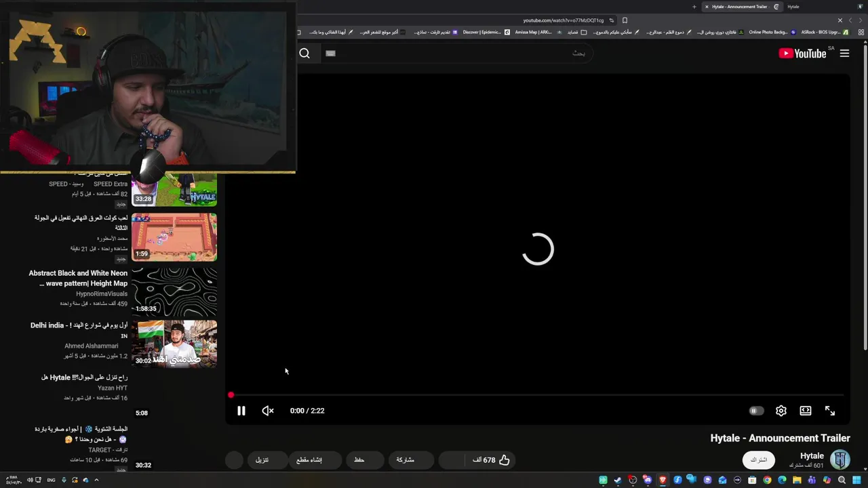This screenshot has height=488, width=868.
Task: Open taskbar search magnifier
Action: click(842, 480)
